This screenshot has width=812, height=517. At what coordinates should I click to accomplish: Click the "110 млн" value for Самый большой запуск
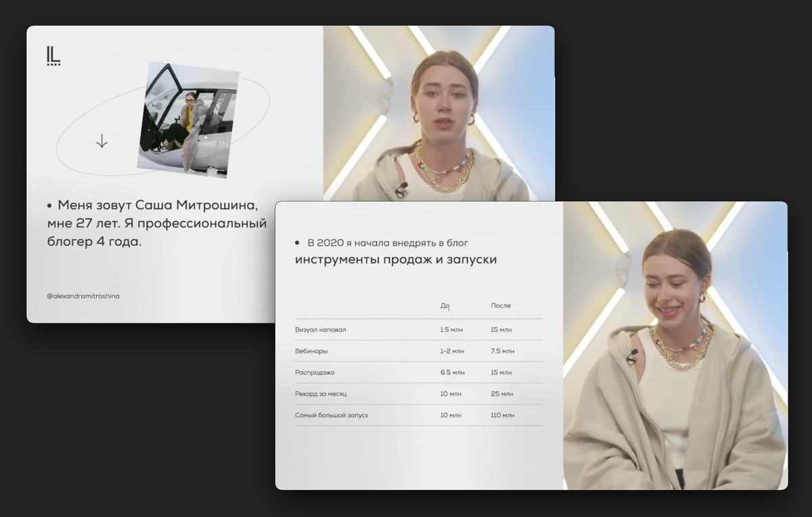click(503, 415)
